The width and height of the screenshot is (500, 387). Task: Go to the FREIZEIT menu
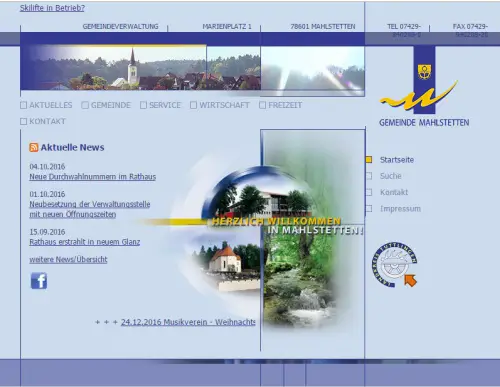pos(281,105)
